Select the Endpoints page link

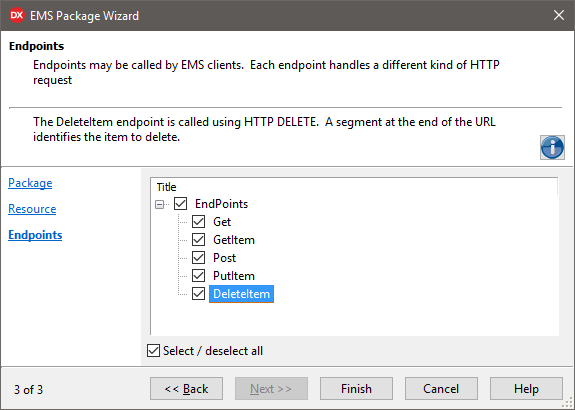pos(35,235)
